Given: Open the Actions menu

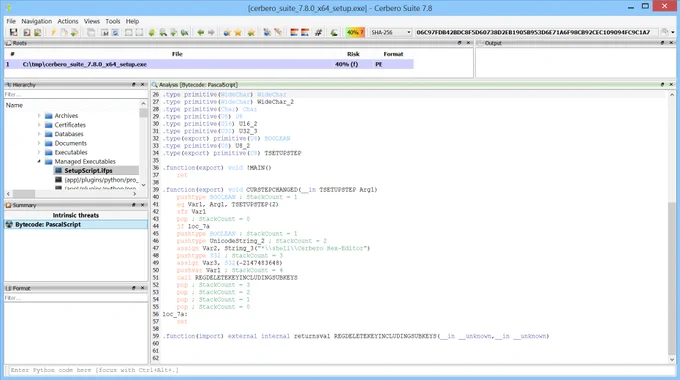Looking at the screenshot, I should 68,21.
